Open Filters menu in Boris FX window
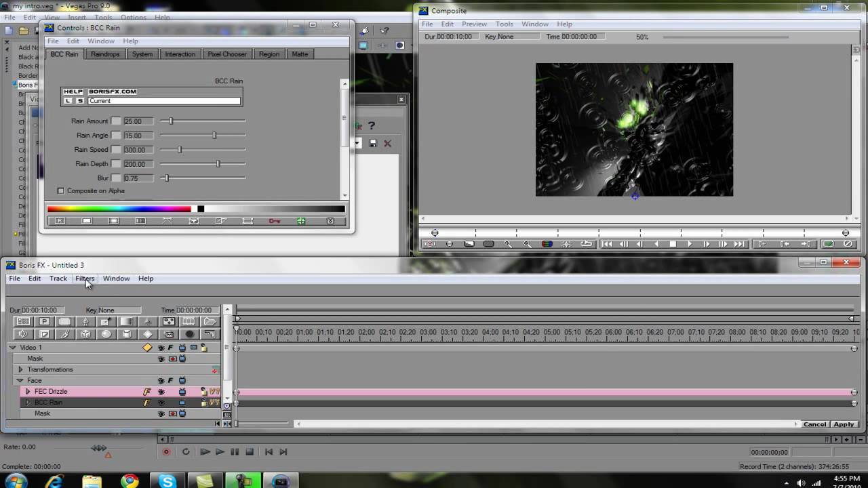The height and width of the screenshot is (488, 868). 85,279
